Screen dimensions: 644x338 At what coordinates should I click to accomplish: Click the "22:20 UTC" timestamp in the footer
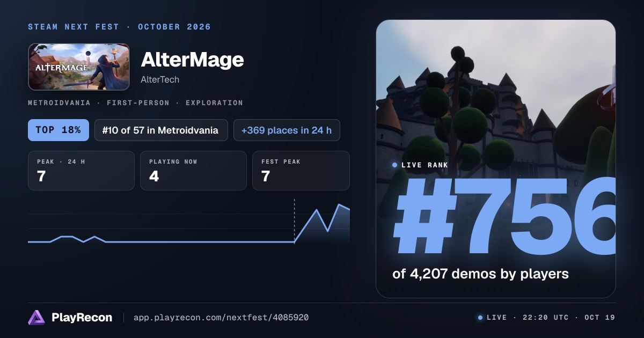[x=545, y=318]
